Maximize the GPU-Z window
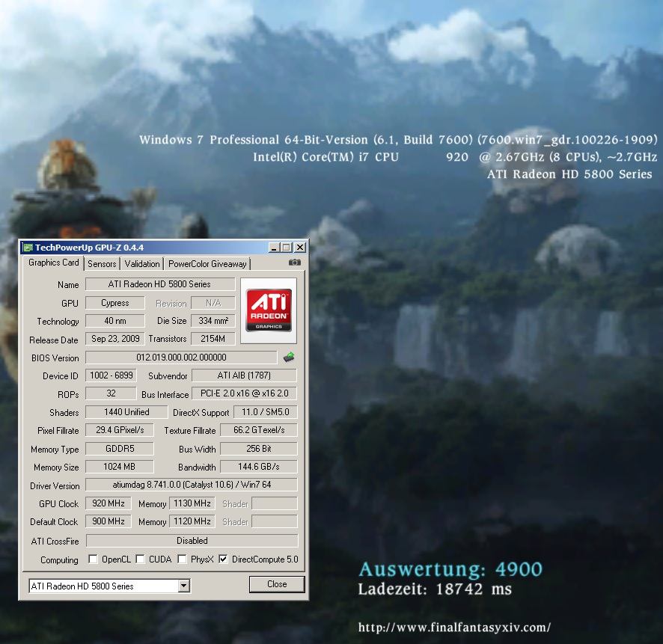Screen dimensions: 663x644 click(287, 248)
